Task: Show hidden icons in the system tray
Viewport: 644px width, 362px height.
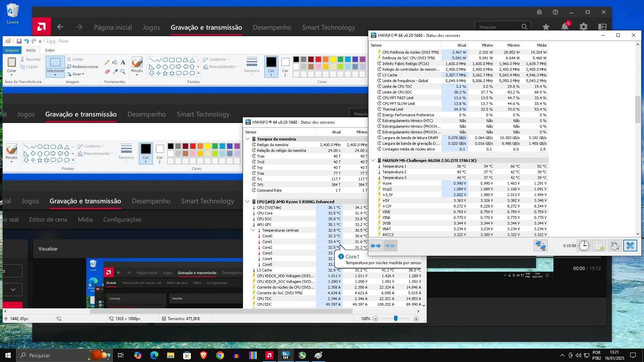Action: 562,355
